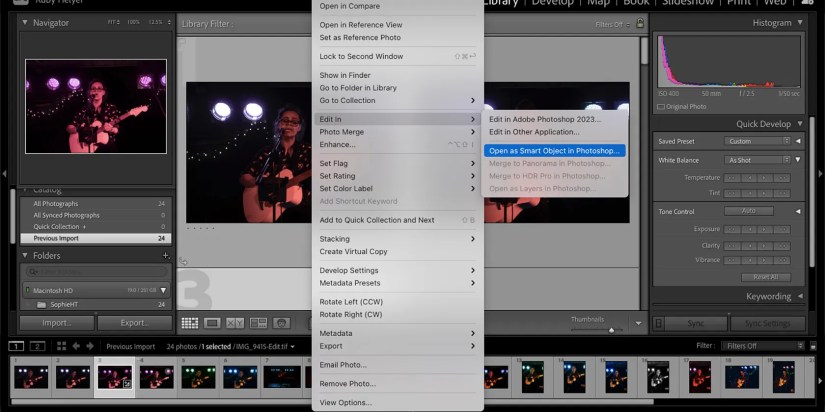Expand the Tone Control section triangle
The height and width of the screenshot is (412, 825).
(798, 212)
